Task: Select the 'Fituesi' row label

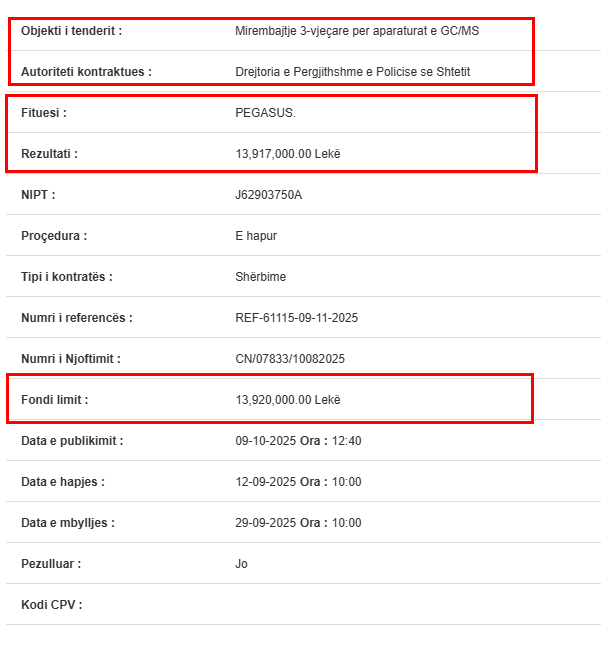Action: pos(44,113)
